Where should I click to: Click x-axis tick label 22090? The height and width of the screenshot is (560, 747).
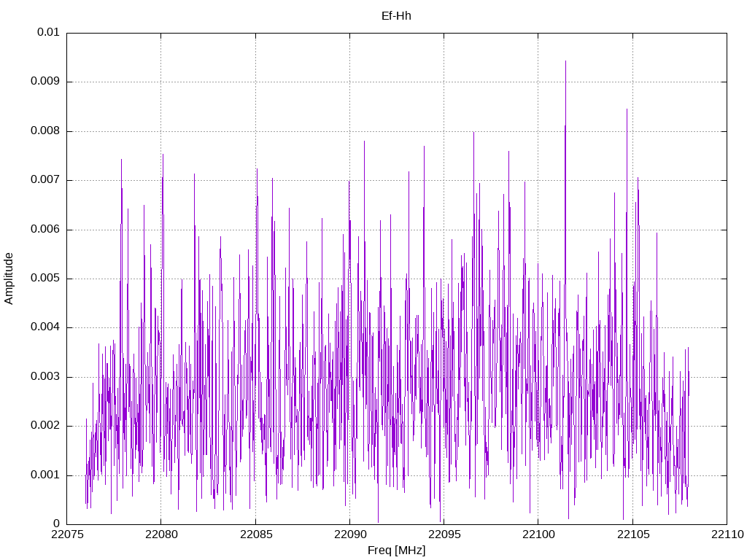coord(350,534)
